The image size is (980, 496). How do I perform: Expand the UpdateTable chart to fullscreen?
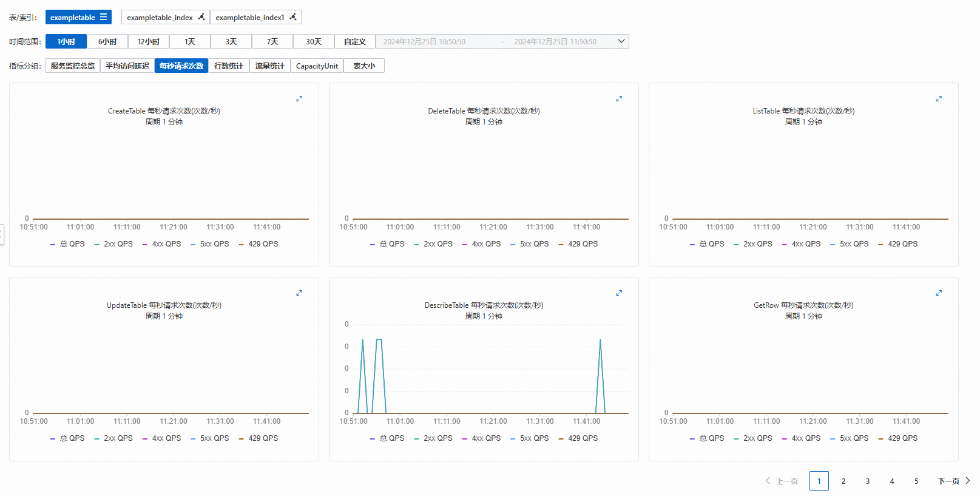click(x=299, y=293)
